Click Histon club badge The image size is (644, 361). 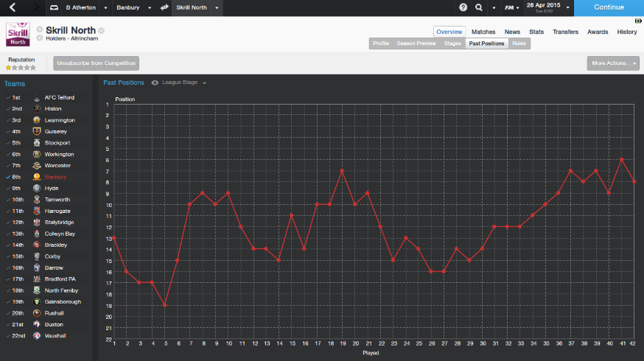[37, 109]
